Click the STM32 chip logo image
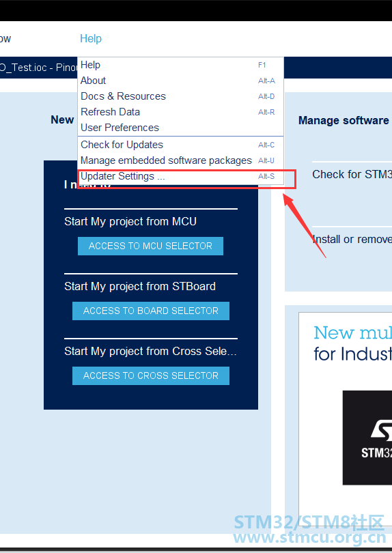 367,438
